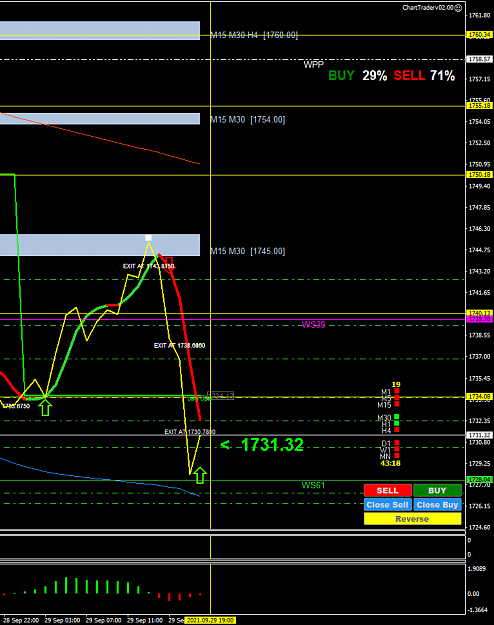Select the 'M15 M30 [1754.00]' zone label
494x625 pixels.
pos(248,120)
